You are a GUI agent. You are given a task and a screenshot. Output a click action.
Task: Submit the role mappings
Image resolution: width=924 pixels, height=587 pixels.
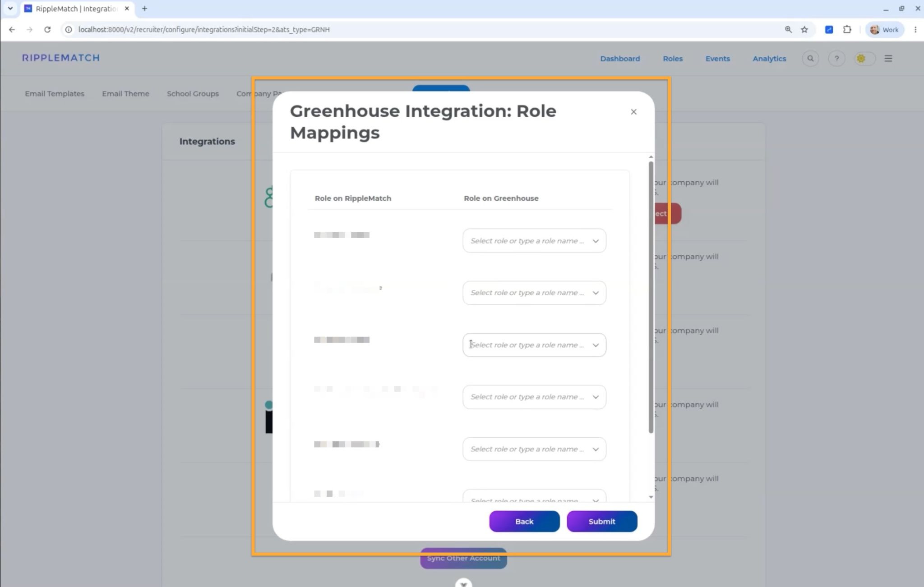pyautogui.click(x=602, y=521)
